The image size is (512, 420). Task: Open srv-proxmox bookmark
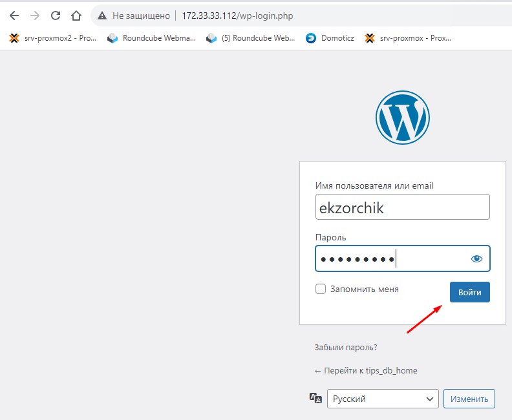click(x=408, y=38)
